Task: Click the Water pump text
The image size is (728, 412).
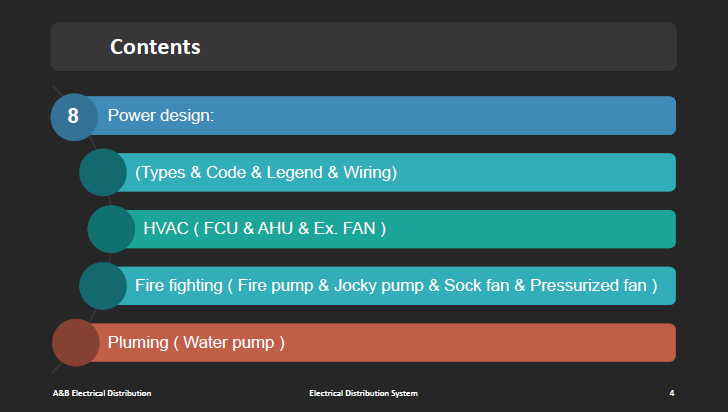Action: (229, 342)
